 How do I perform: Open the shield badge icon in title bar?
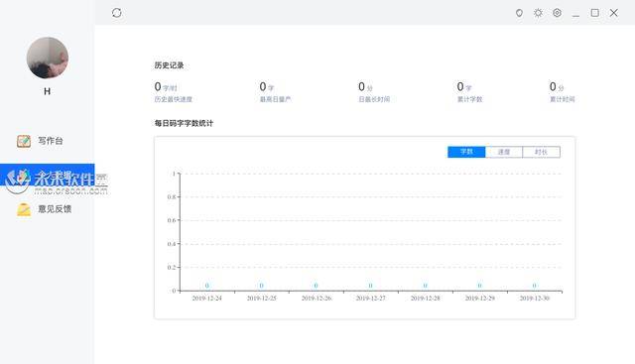click(519, 13)
